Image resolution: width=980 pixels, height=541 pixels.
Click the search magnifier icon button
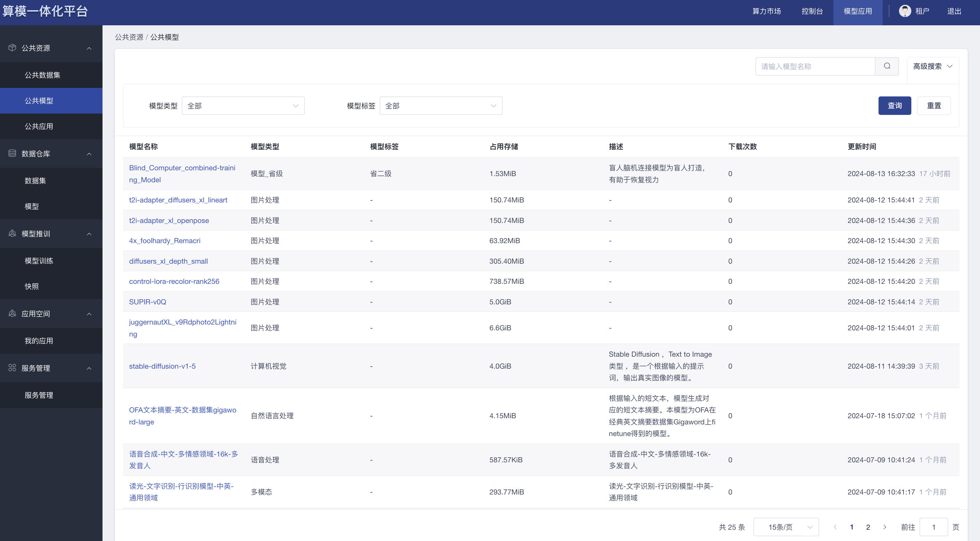[887, 66]
